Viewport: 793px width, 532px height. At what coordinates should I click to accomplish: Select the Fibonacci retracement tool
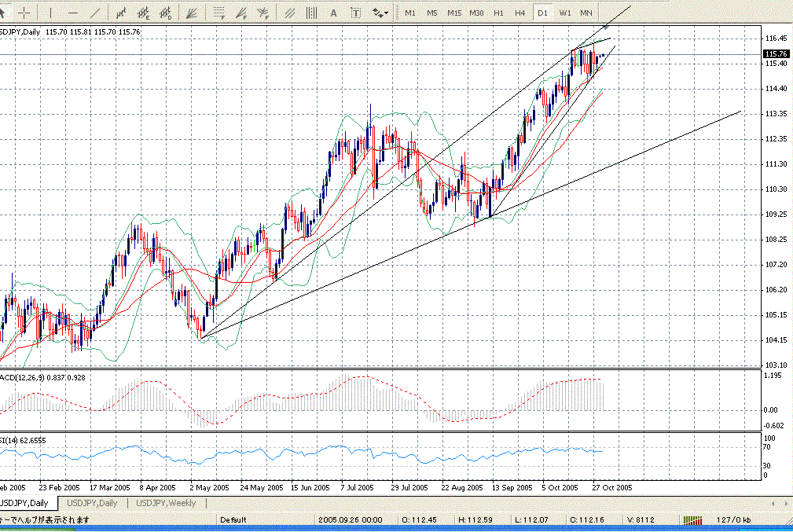click(219, 13)
